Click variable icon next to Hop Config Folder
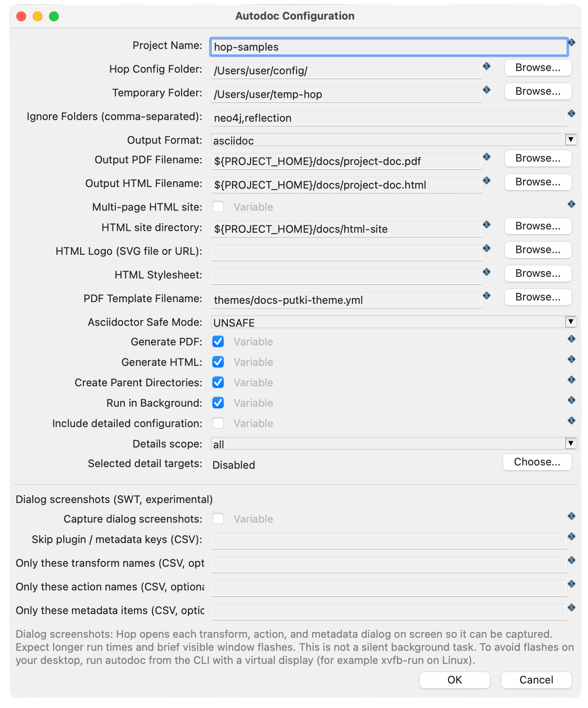 487,66
